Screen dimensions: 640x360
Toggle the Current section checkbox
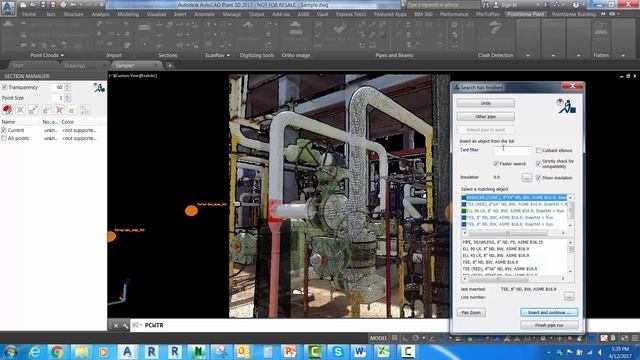[4, 130]
